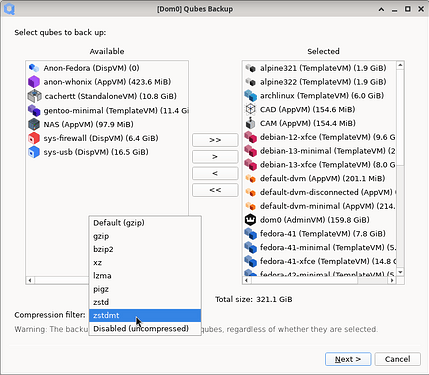Select CAD (AppVM) (154.6 MiB) row
The image size is (429, 375).
(x=319, y=109)
